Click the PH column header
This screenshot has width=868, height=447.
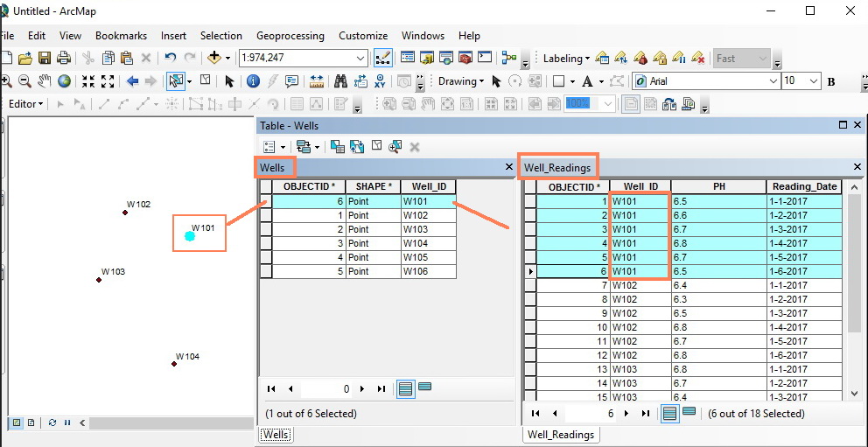tap(718, 187)
